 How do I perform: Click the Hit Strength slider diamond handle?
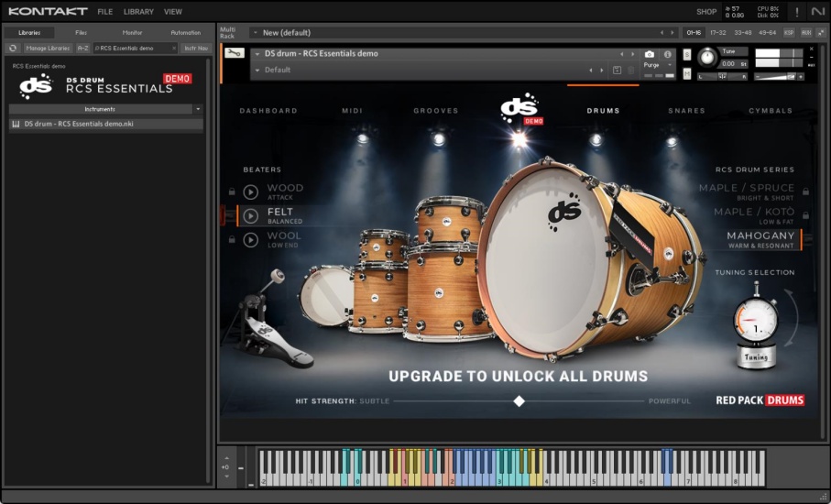[519, 401]
